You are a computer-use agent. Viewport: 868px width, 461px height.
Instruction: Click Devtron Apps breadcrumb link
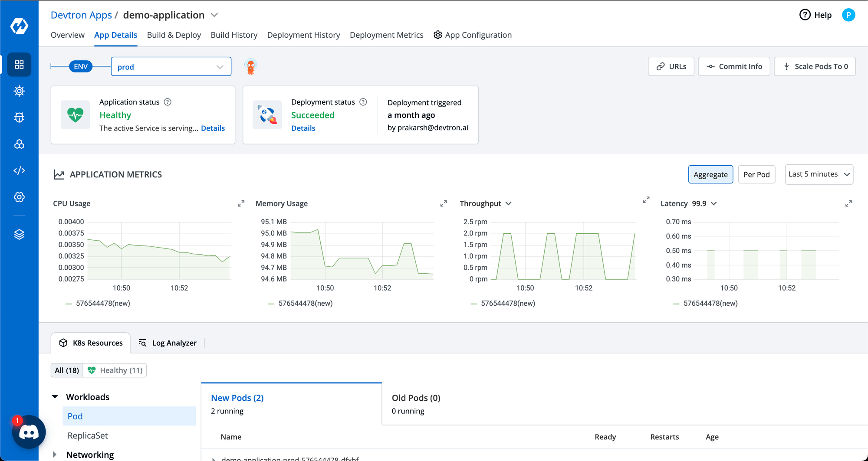[81, 15]
